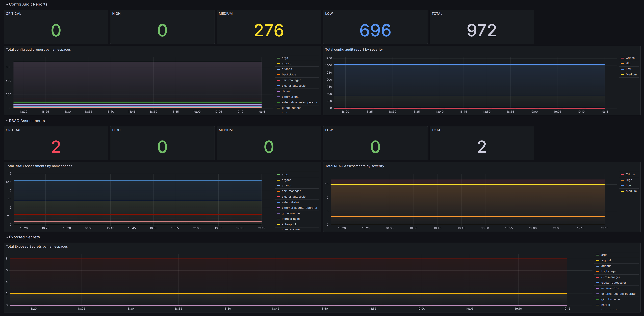The image size is (644, 316).
Task: Click the TOTAL stat showing 972
Action: 481,30
